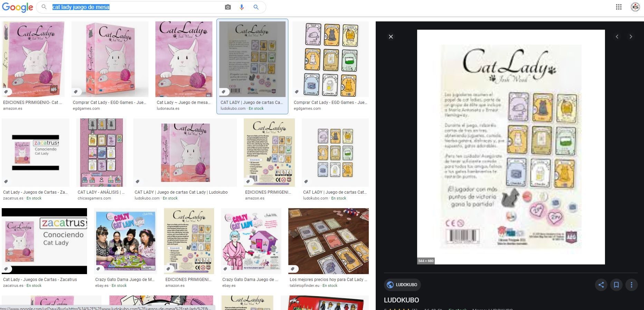Viewport: 644px width, 310px height.
Task: Open first EGD Games Cat Lady thumbnail
Action: [x=110, y=59]
